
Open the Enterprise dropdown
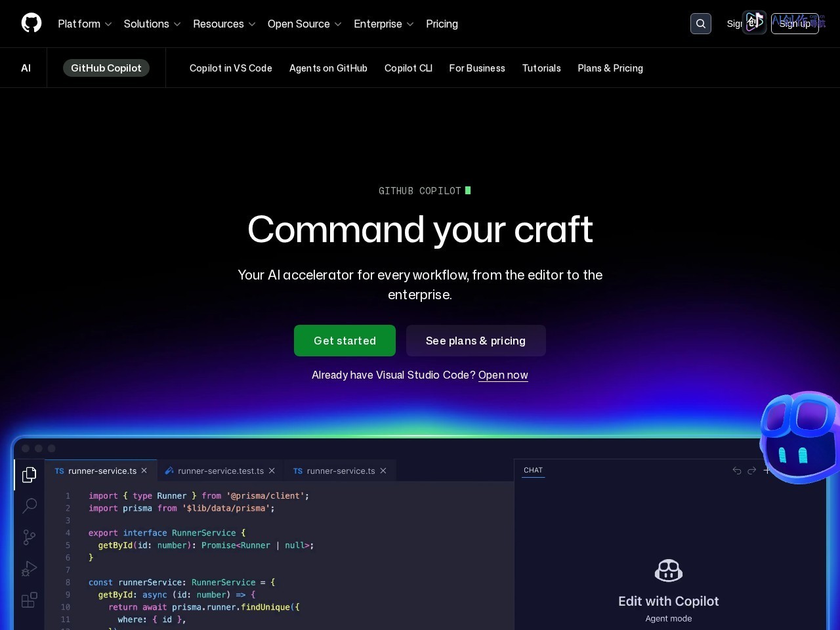point(384,24)
